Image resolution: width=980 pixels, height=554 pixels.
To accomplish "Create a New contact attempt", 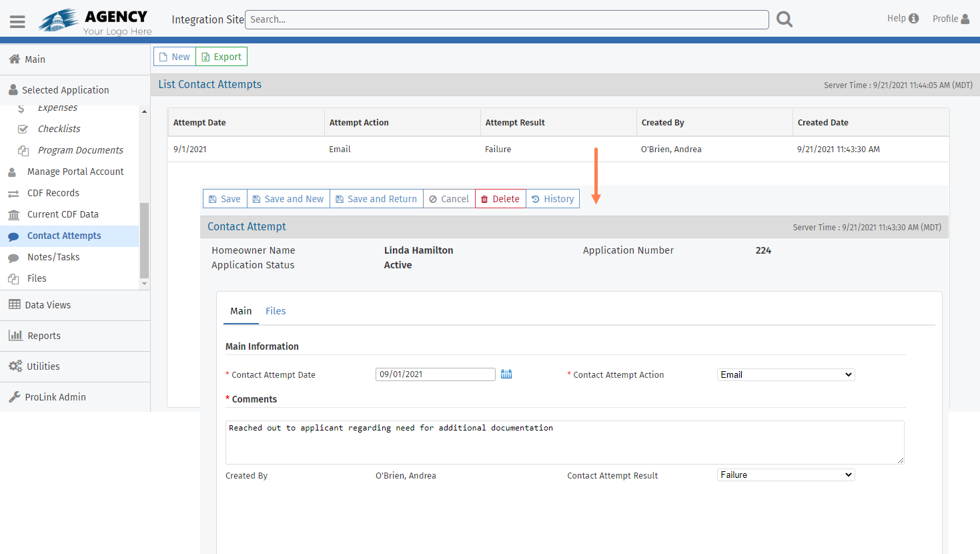I will coord(175,57).
